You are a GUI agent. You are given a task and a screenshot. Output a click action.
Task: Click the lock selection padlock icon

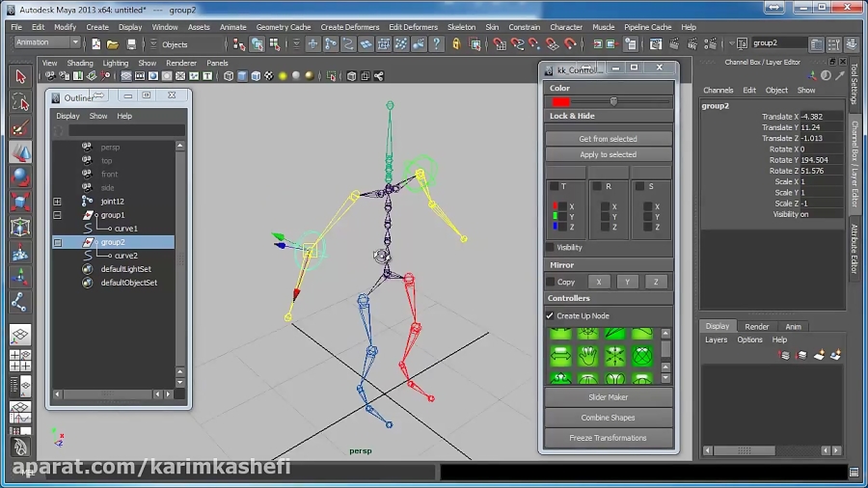click(x=456, y=43)
